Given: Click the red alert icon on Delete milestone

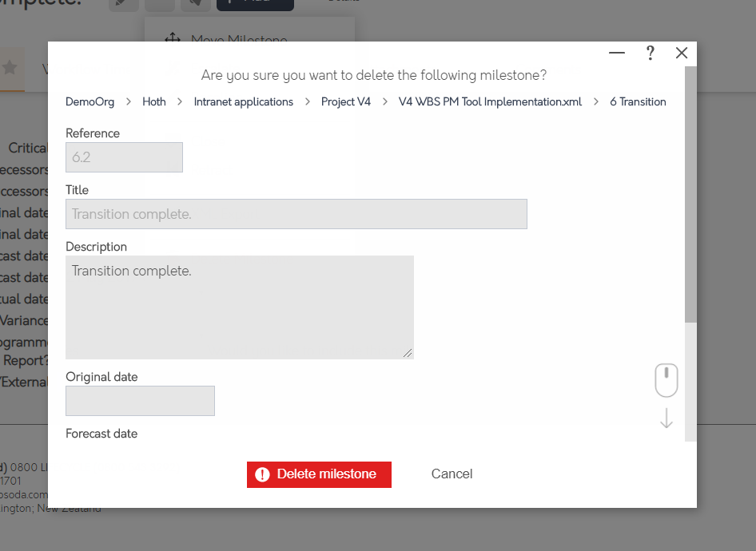Looking at the screenshot, I should click(x=263, y=474).
